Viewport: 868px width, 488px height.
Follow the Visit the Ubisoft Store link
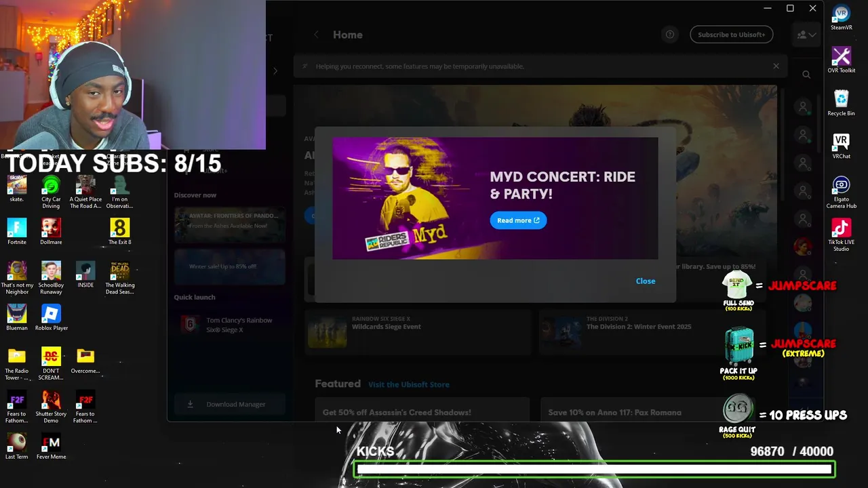coord(408,384)
